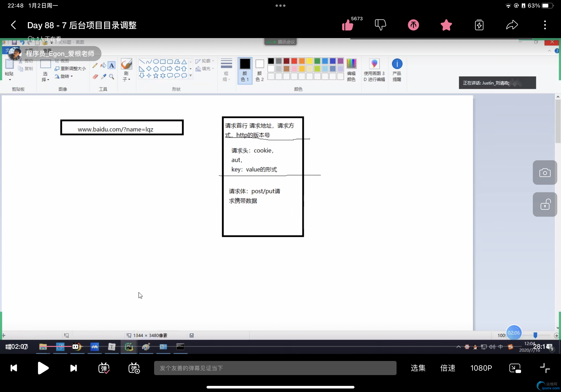The image size is (561, 392).
Task: Open danmaku settings icon
Action: click(134, 368)
